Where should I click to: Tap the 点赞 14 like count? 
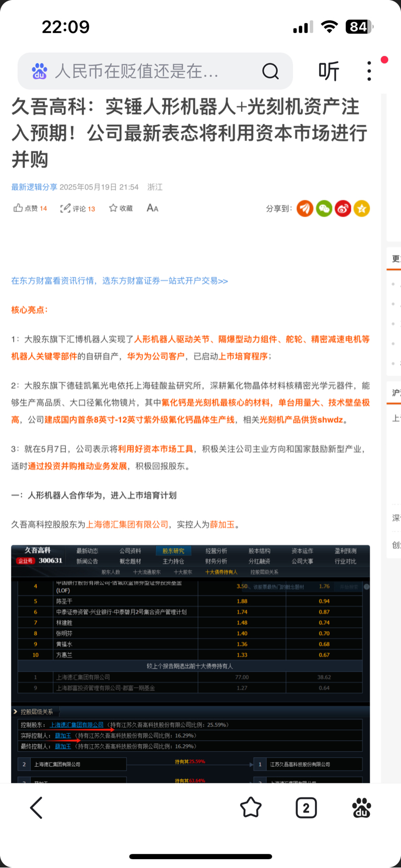pos(36,208)
